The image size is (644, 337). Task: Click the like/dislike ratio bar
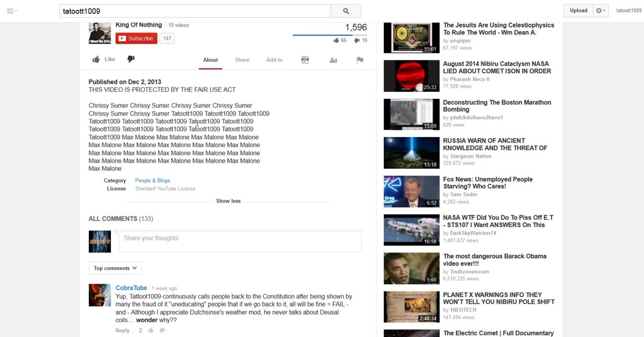tap(330, 35)
